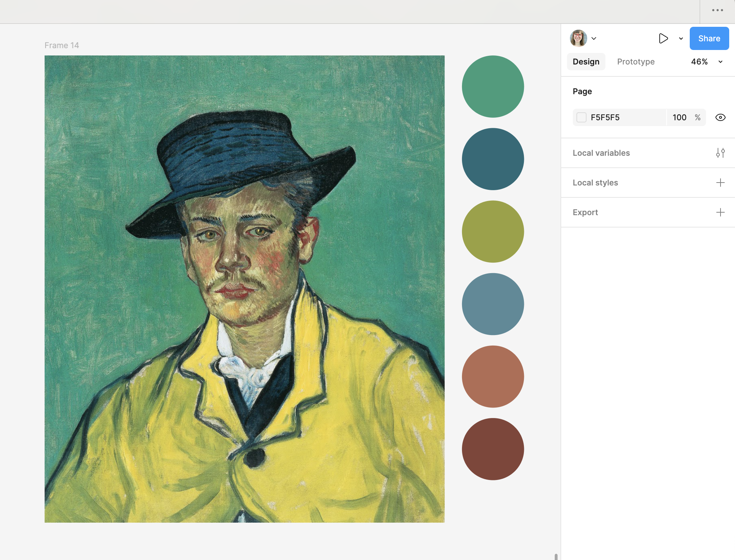This screenshot has width=735, height=560.
Task: Add a new local style
Action: [x=720, y=183]
